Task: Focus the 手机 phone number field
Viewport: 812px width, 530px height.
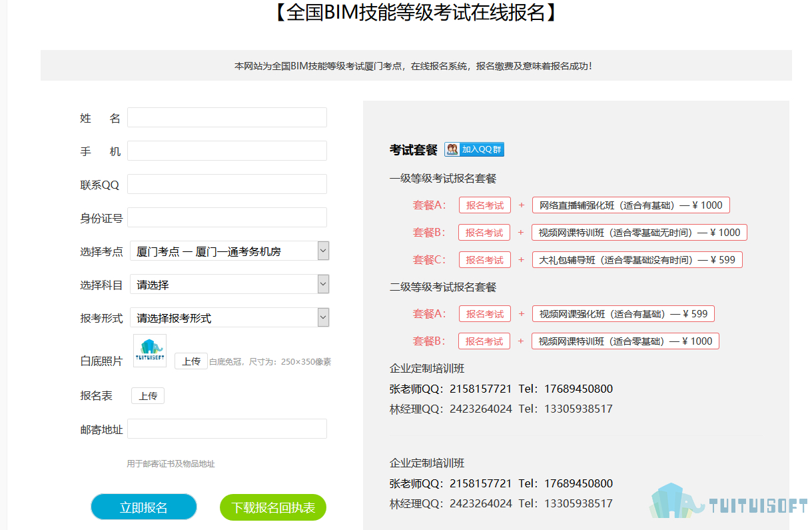Action: (x=227, y=151)
